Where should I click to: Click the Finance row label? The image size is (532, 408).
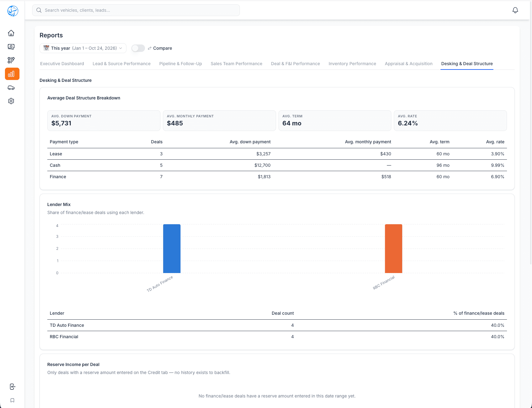pyautogui.click(x=58, y=177)
